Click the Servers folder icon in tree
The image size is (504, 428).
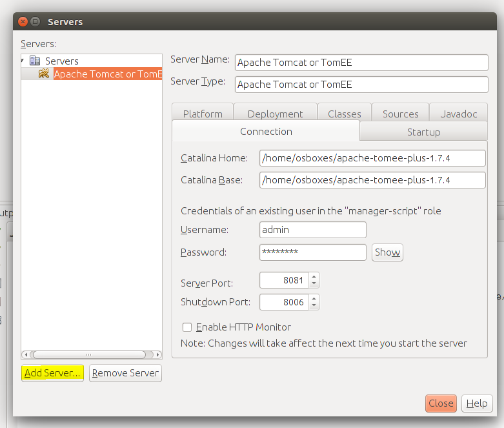tap(35, 61)
